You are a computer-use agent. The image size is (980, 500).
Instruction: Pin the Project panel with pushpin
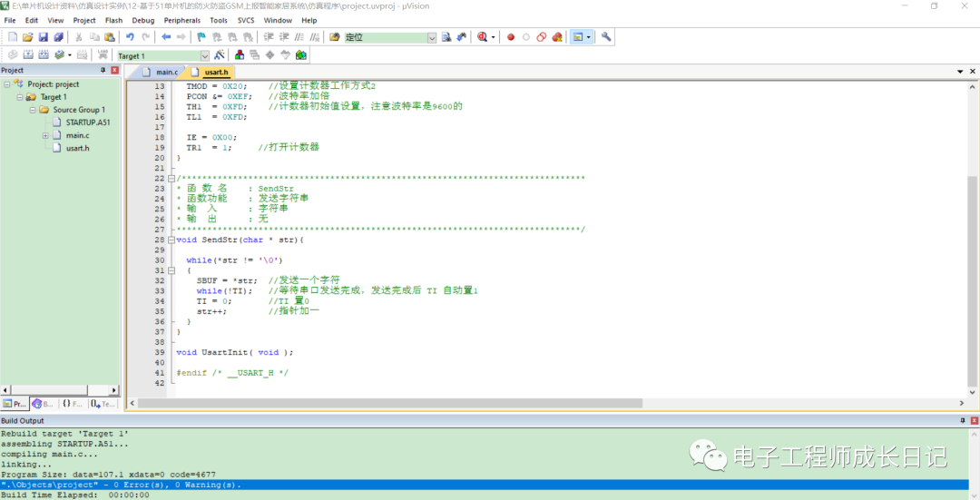point(103,70)
